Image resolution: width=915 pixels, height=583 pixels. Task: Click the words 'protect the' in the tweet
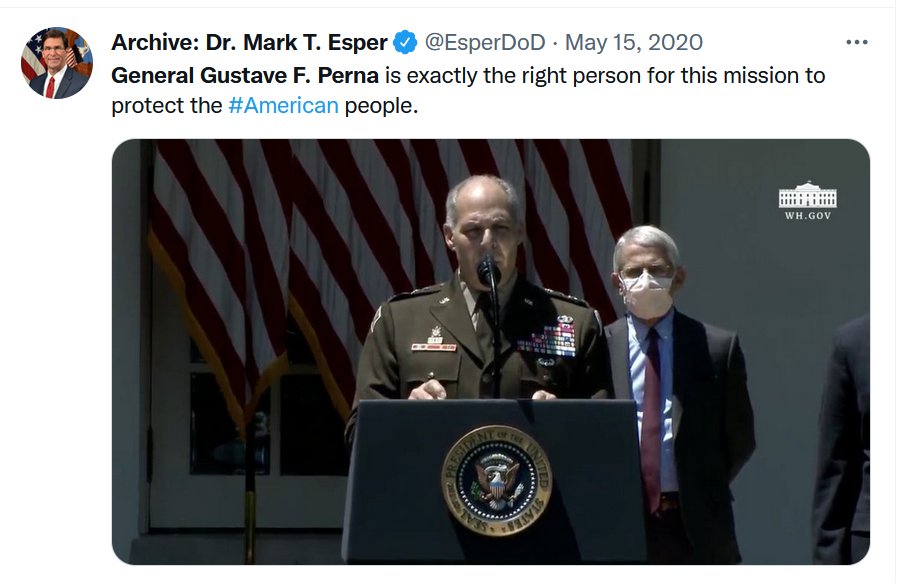pos(167,106)
